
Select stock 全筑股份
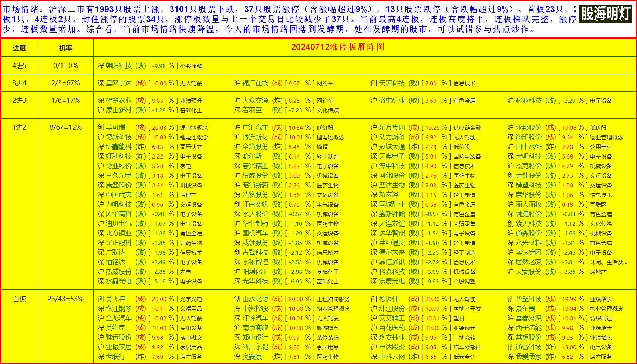pos(255,147)
